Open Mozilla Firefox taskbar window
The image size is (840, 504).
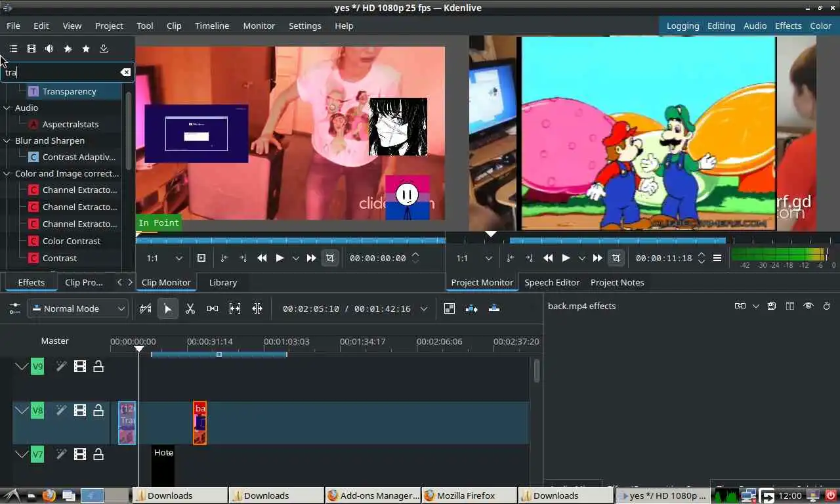pyautogui.click(x=469, y=495)
